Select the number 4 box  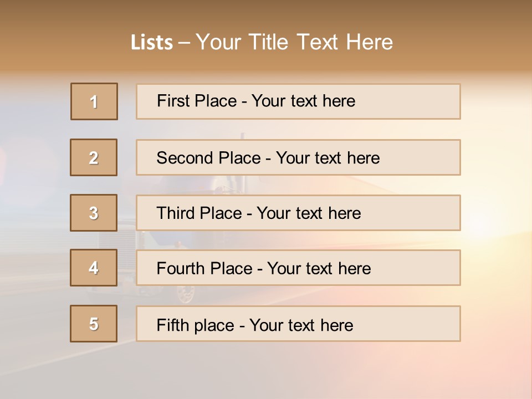pyautogui.click(x=94, y=268)
